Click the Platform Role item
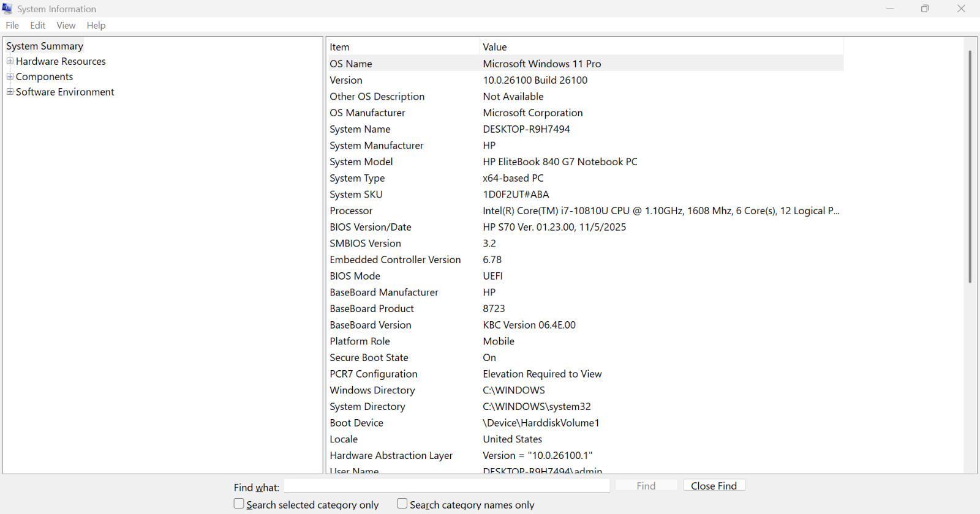Screen dimensions: 980x514 tap(360, 341)
